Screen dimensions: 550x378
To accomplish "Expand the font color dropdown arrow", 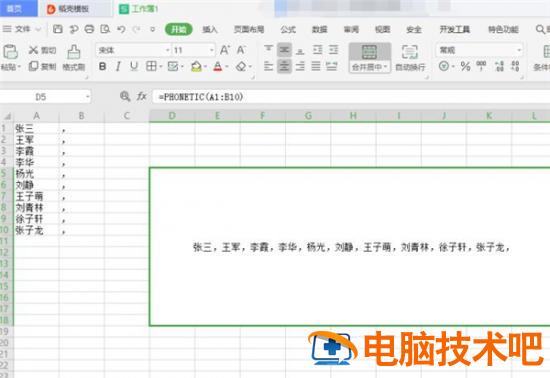I will [x=227, y=66].
